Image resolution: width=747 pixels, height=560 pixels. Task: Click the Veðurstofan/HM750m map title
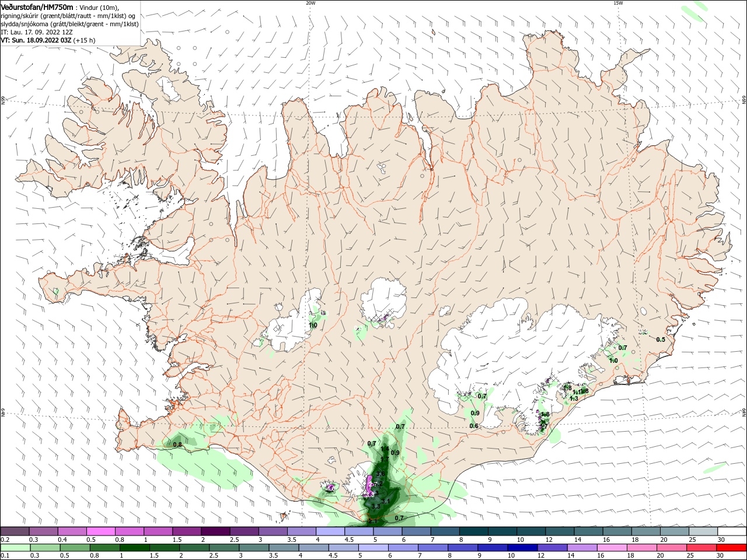[37, 6]
